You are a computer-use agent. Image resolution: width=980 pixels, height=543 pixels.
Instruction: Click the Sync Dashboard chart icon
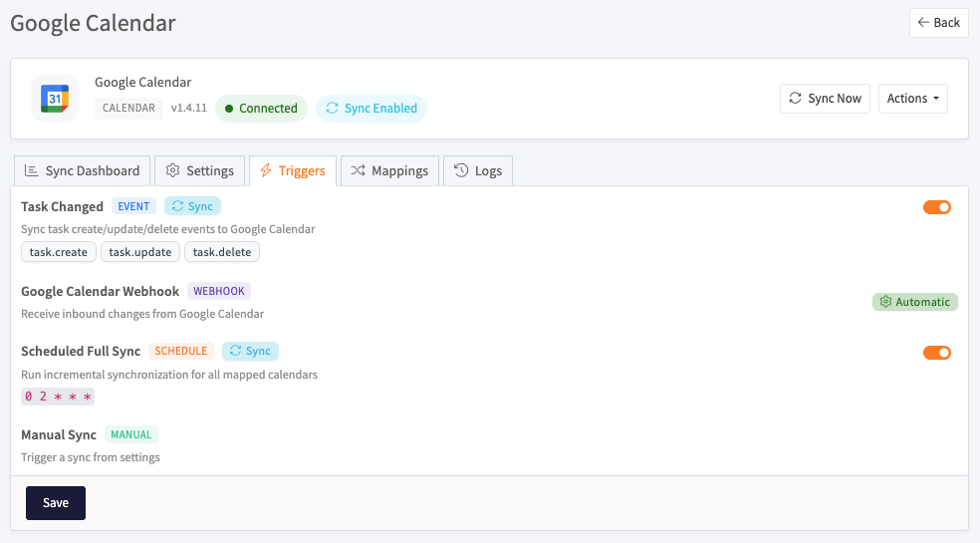[31, 170]
